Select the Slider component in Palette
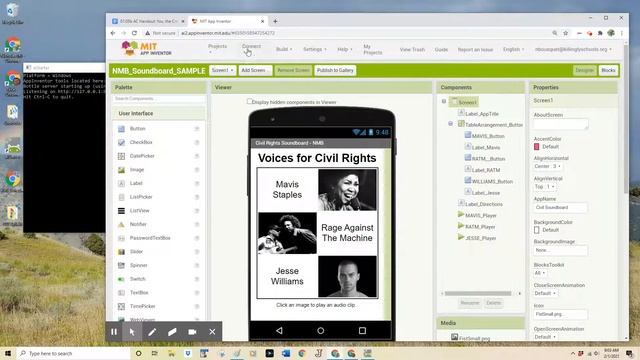 click(136, 251)
